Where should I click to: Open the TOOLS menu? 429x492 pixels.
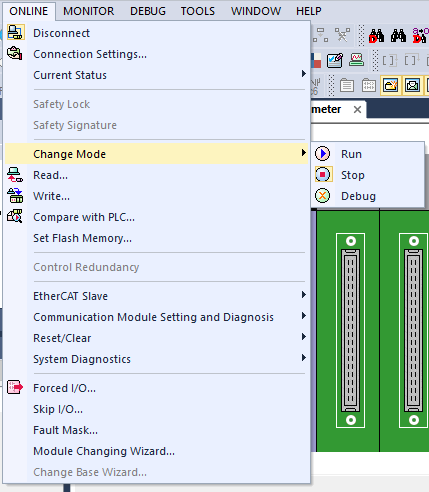(x=198, y=11)
